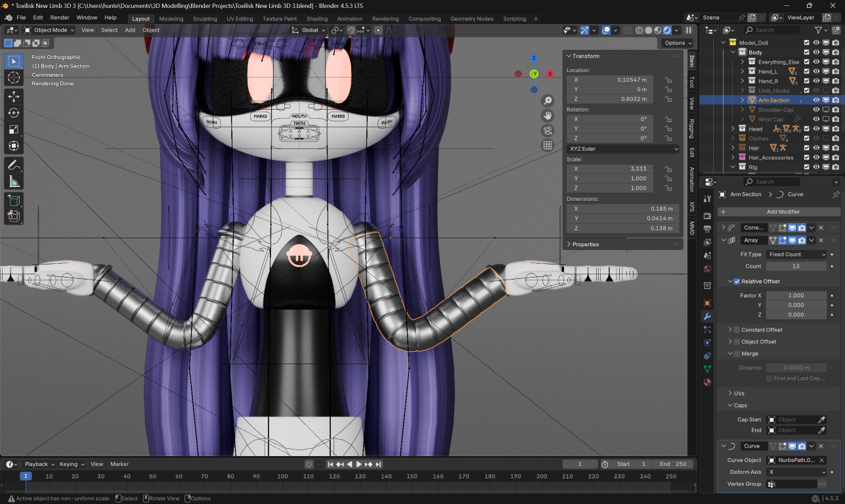Jump to the timeline's first frame
The height and width of the screenshot is (504, 845).
331,464
